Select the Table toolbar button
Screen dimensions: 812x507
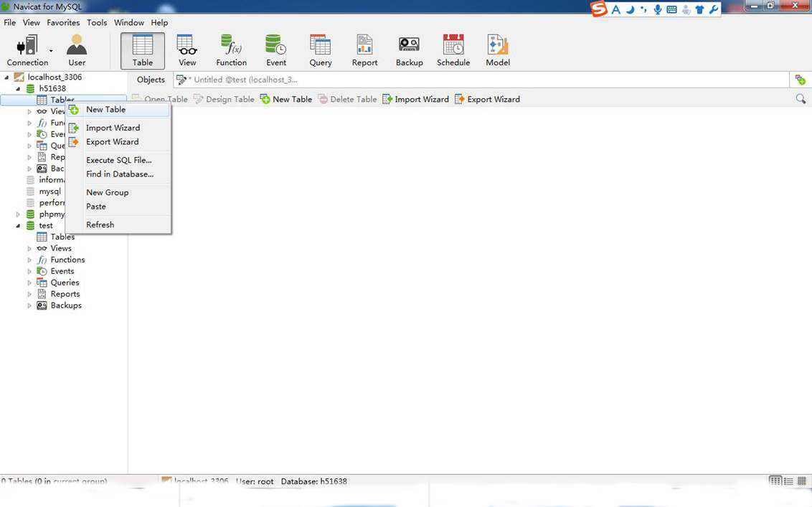pyautogui.click(x=143, y=51)
